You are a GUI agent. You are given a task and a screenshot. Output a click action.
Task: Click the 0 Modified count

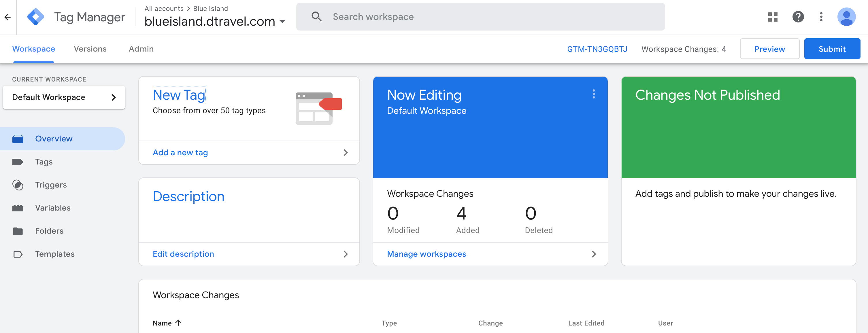pyautogui.click(x=393, y=213)
